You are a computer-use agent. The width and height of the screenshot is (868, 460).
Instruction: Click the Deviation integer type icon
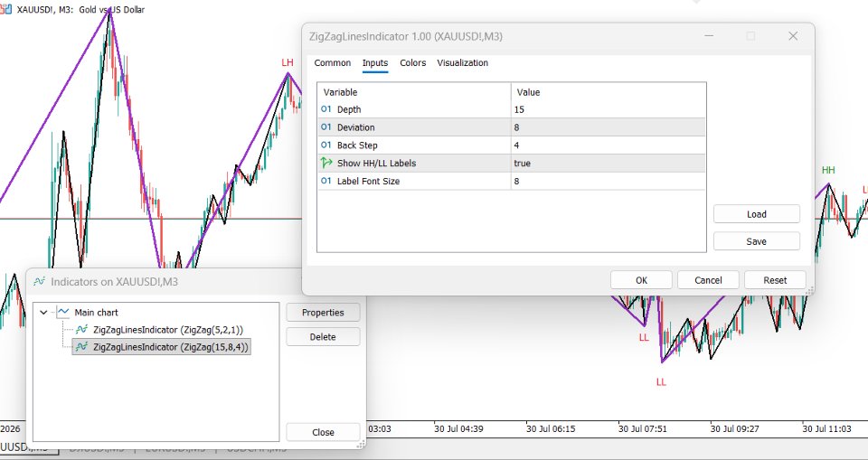coord(326,127)
